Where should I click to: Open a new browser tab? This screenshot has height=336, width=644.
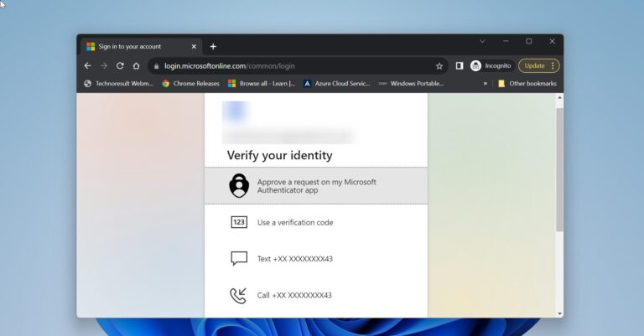pyautogui.click(x=213, y=46)
